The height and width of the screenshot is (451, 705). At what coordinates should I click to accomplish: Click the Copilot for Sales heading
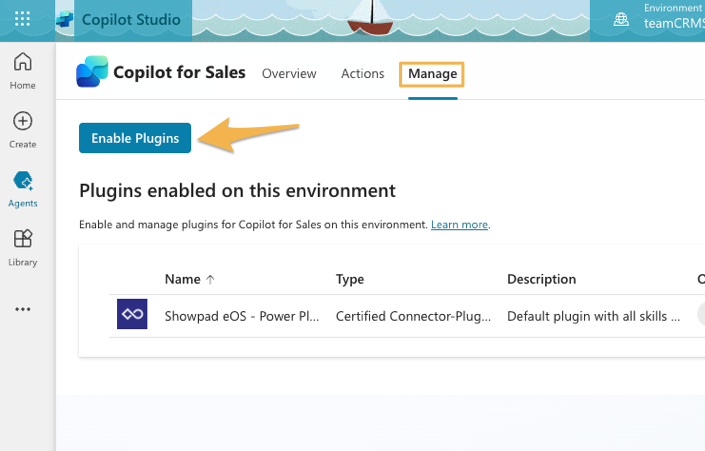tap(179, 72)
